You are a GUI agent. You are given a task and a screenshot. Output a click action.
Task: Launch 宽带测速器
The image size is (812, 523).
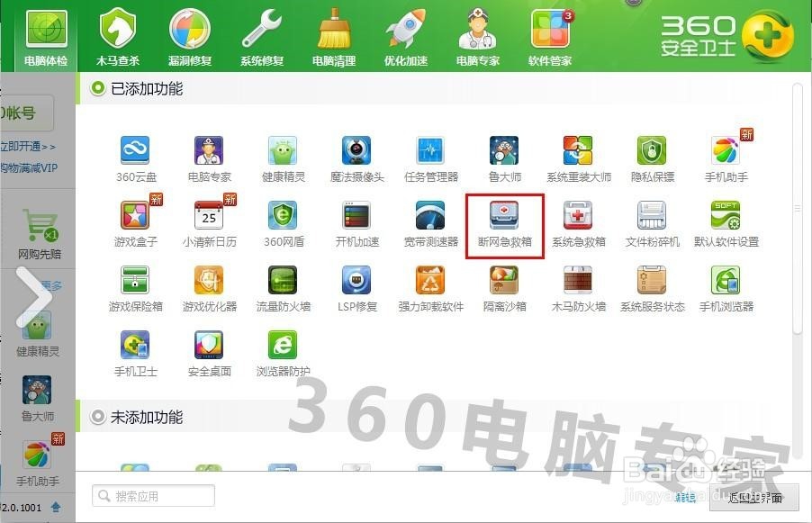431,223
